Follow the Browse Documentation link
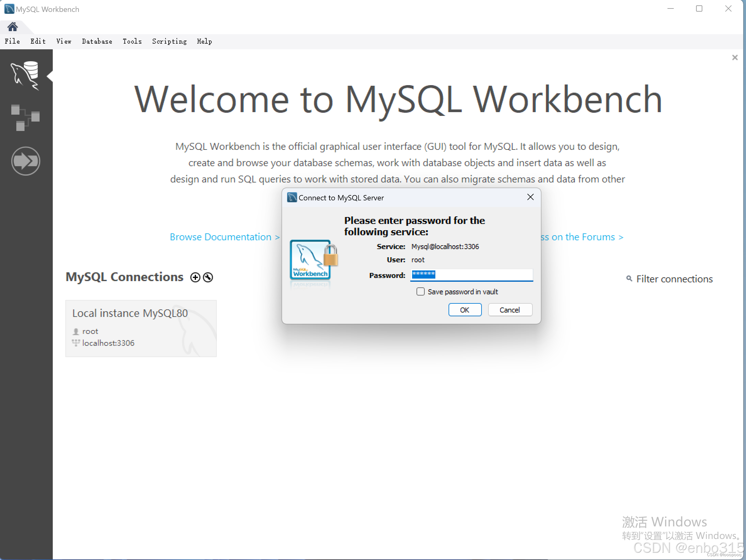The image size is (746, 560). (223, 237)
